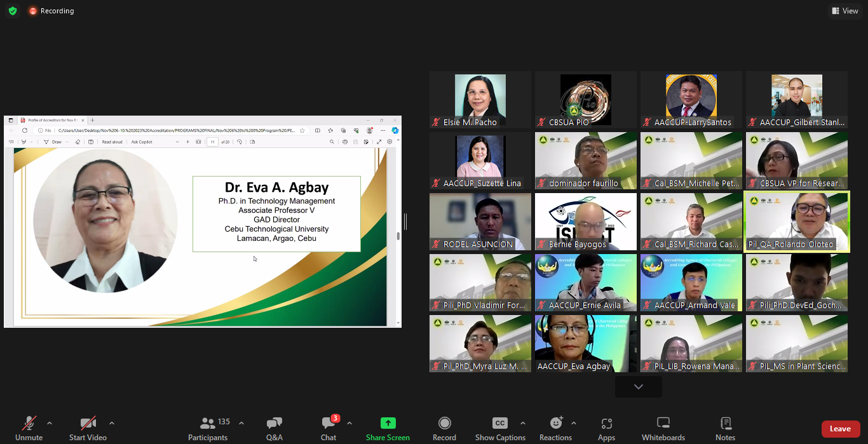The width and height of the screenshot is (868, 444).
Task: Open Chat with 3 unread messages
Action: coord(329,429)
